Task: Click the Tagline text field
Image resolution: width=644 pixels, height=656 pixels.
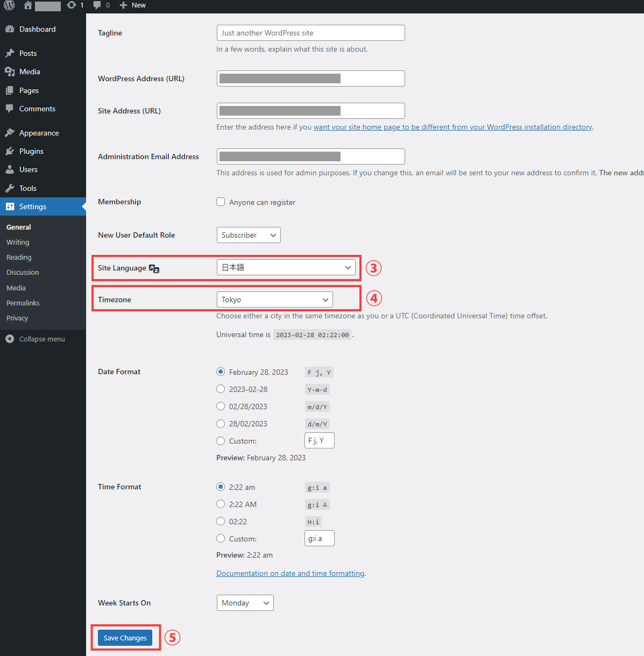Action: [310, 33]
